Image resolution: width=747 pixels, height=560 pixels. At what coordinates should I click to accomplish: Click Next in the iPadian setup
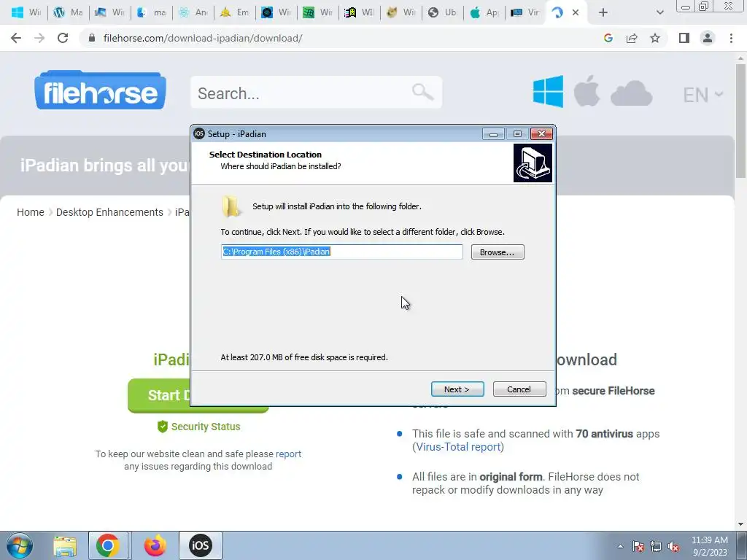point(457,389)
